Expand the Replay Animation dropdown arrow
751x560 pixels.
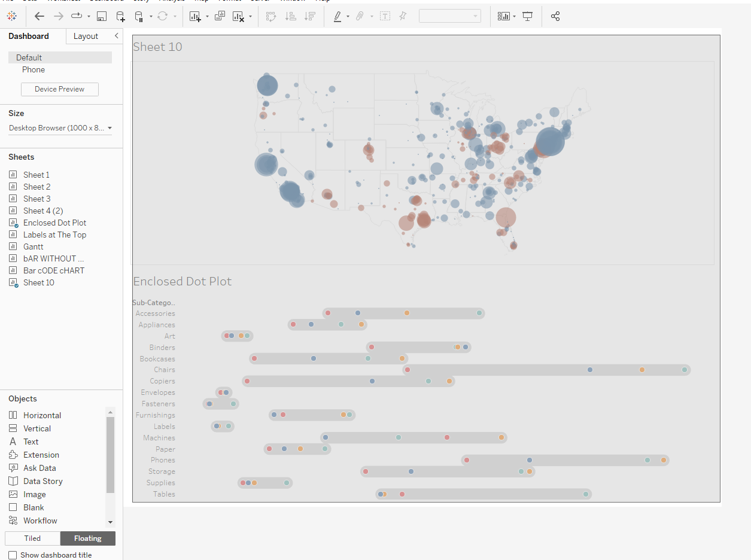pyautogui.click(x=89, y=16)
